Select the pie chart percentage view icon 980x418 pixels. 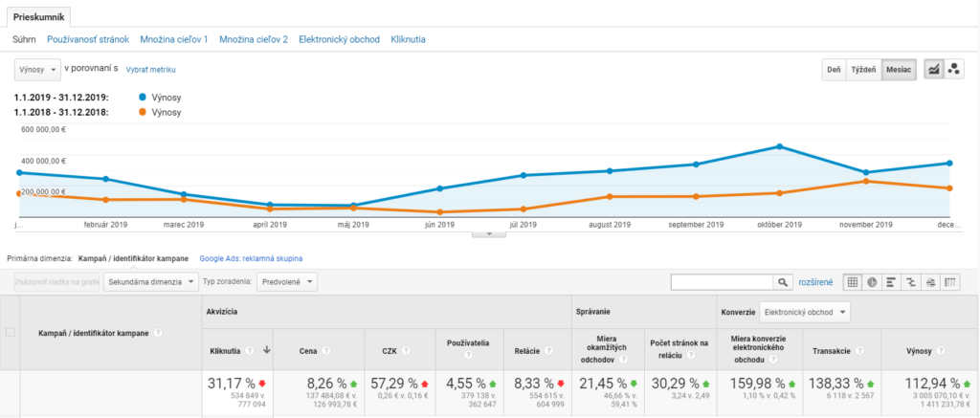tap(872, 282)
